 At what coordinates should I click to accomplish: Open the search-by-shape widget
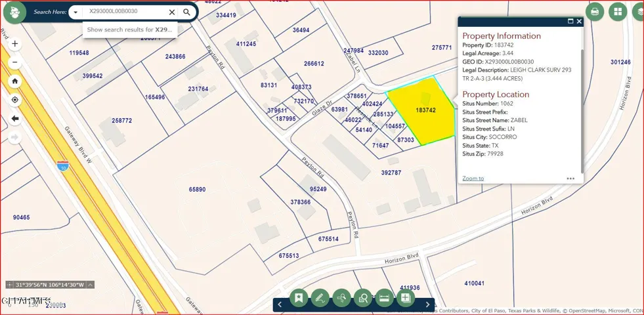click(x=362, y=298)
